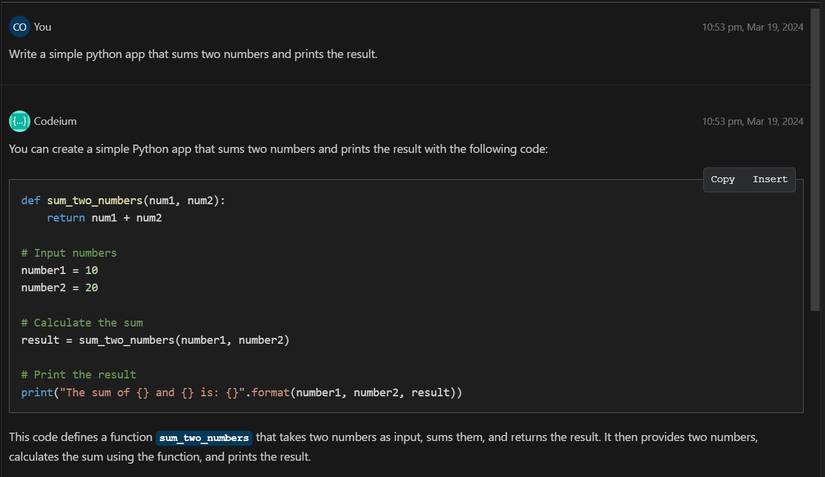Click the inline sum_two_numbers code tag
Screen dimensions: 825x477
[x=204, y=438]
